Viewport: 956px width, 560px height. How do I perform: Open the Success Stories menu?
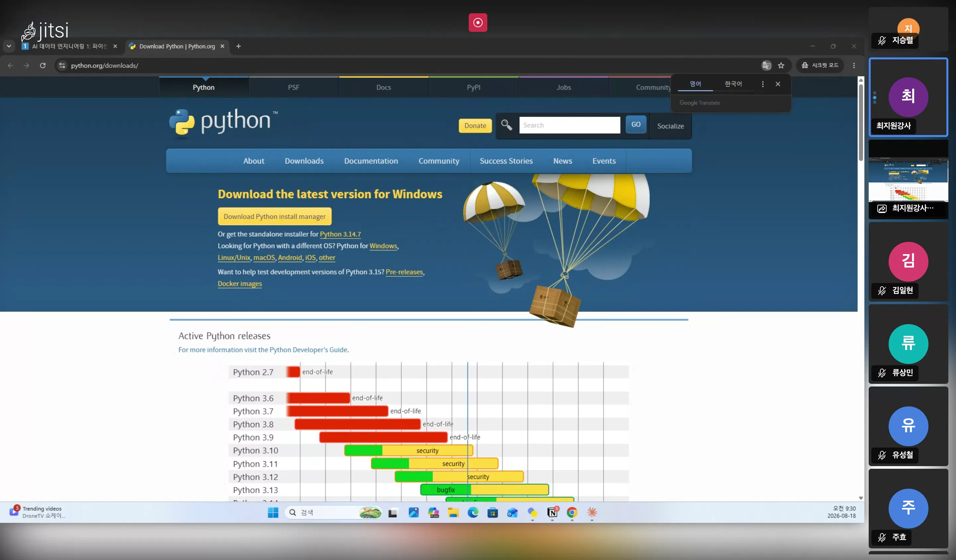pyautogui.click(x=506, y=161)
